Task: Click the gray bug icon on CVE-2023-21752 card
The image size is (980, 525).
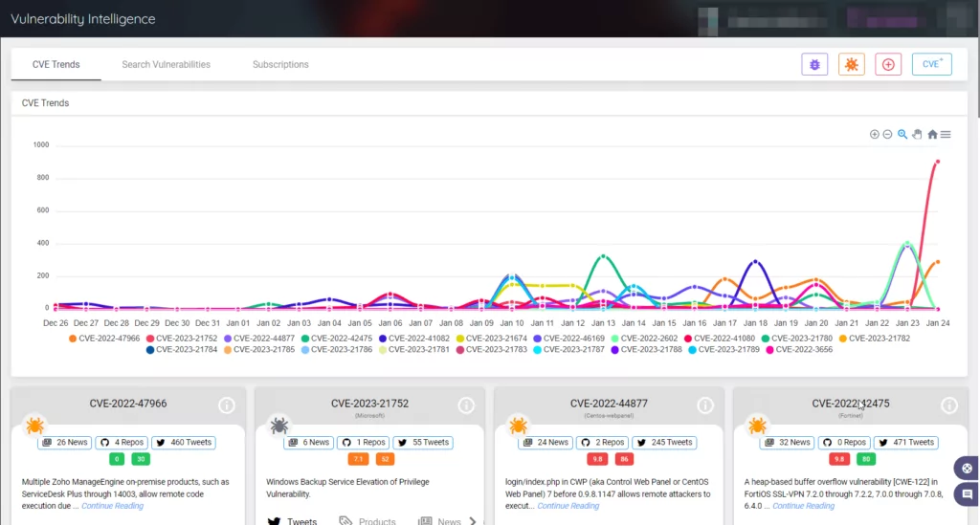Action: pyautogui.click(x=278, y=426)
